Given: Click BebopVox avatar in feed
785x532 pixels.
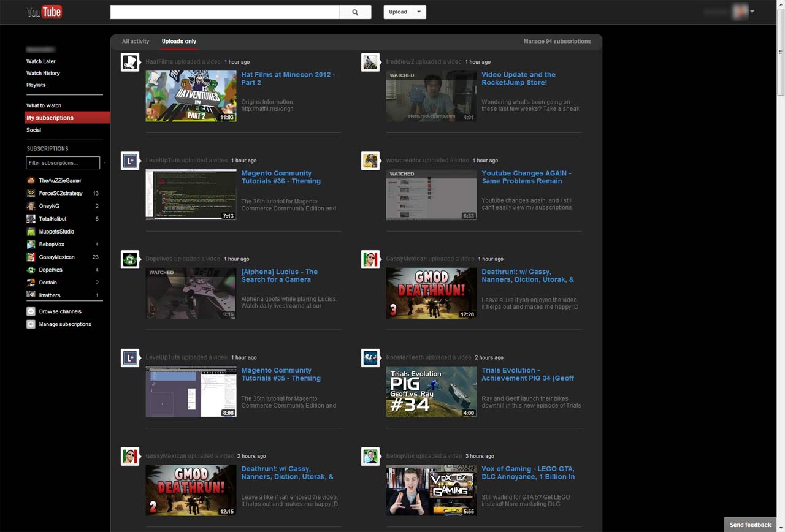Looking at the screenshot, I should pos(370,457).
